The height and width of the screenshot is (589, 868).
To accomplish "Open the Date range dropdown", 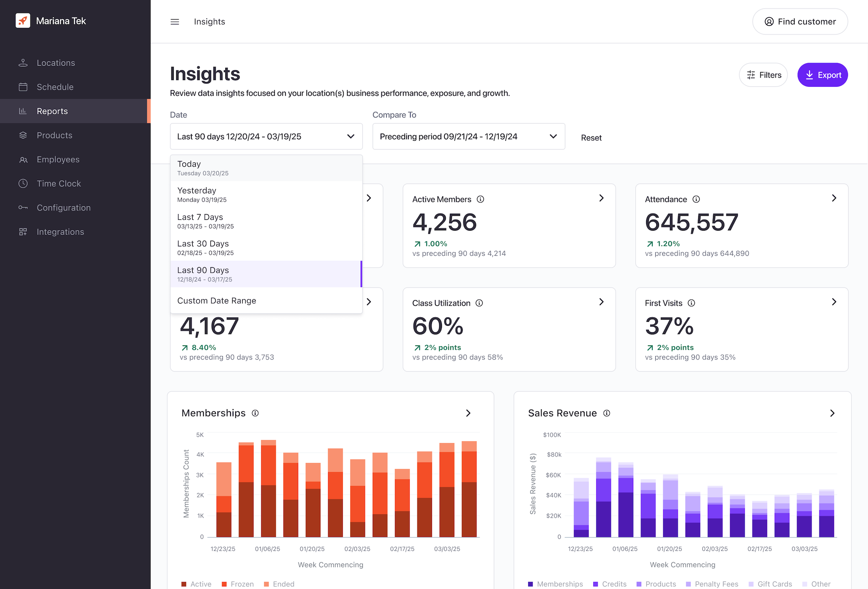I will click(266, 136).
